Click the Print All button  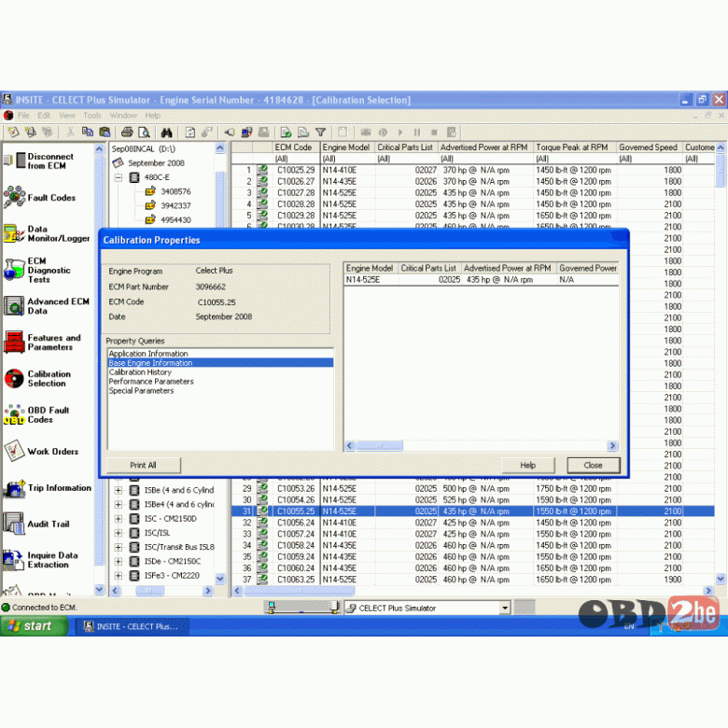(144, 465)
